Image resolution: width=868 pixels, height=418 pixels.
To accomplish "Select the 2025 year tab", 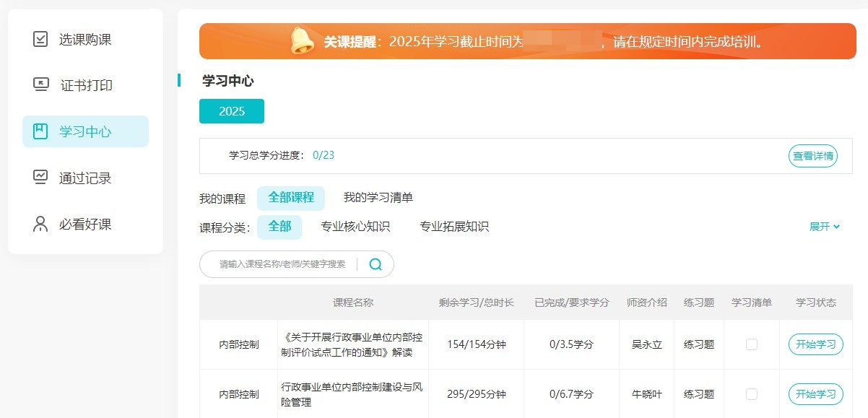I will [x=232, y=111].
